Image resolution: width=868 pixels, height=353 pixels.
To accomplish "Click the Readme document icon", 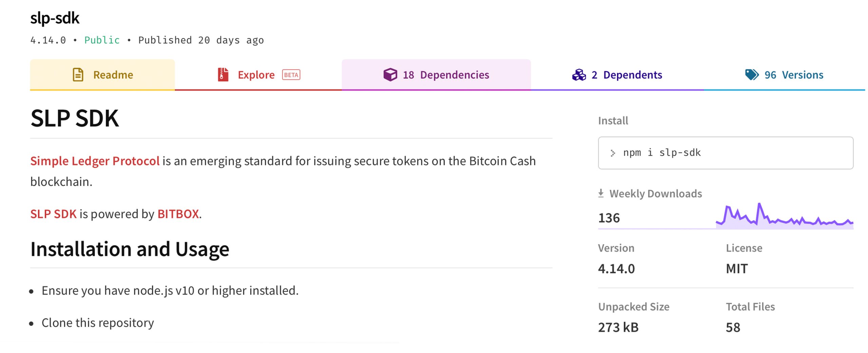I will coord(79,74).
